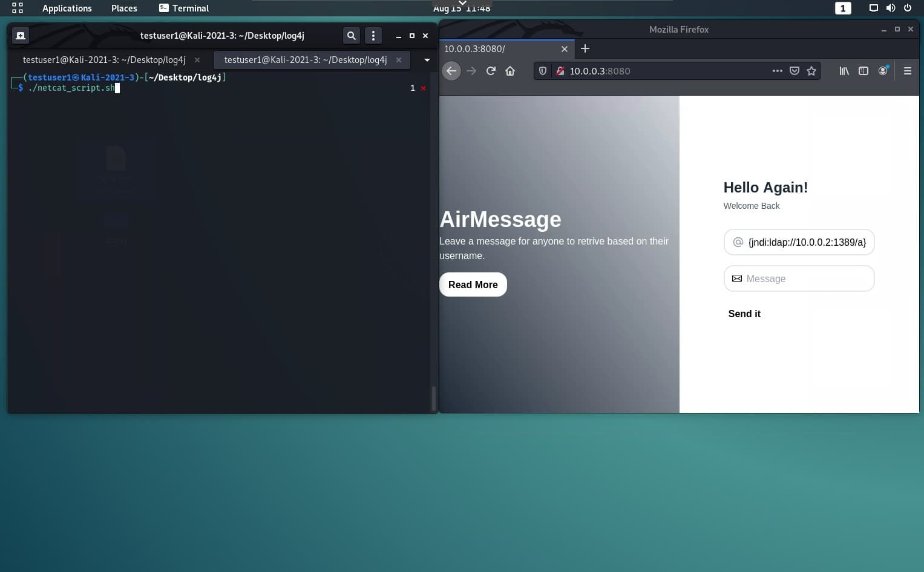The height and width of the screenshot is (572, 924).
Task: Click the Read More button
Action: click(x=473, y=284)
